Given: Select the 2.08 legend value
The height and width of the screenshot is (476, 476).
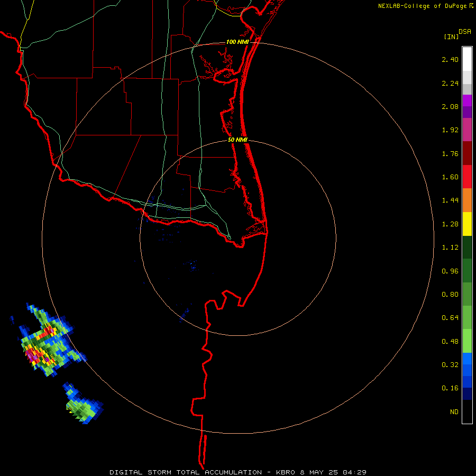Looking at the screenshot, I should pyautogui.click(x=450, y=106).
